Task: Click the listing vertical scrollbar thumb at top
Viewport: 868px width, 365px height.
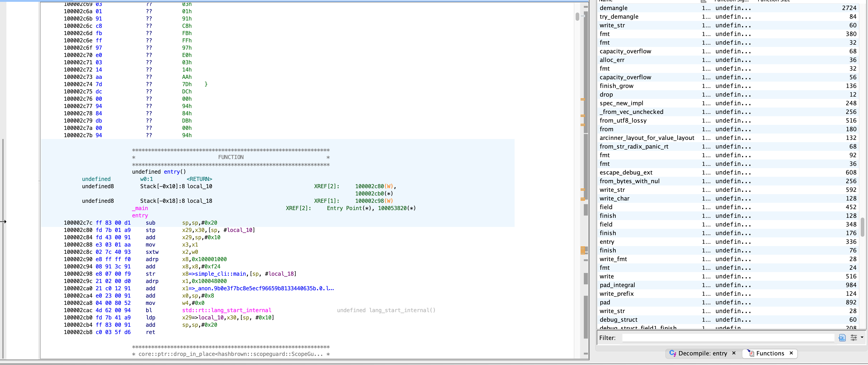Action: [577, 16]
